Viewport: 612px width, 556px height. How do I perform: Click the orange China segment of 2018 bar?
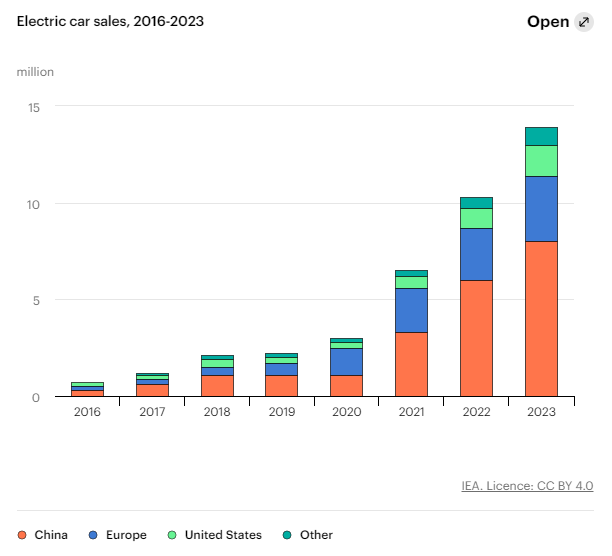(x=216, y=386)
